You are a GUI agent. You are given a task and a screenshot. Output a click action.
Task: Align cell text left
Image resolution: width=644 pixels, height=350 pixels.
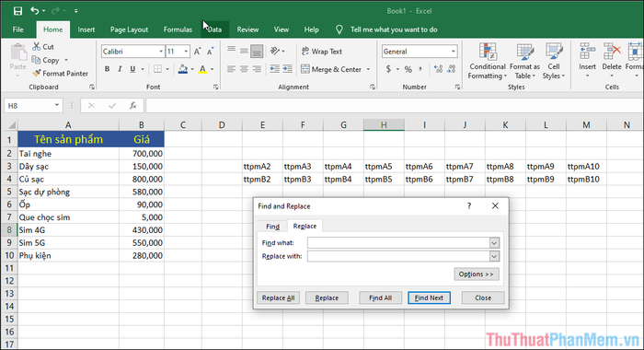(232, 69)
